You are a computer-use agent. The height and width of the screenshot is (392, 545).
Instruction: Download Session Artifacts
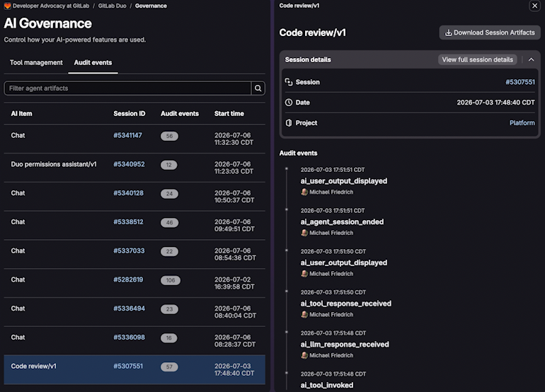point(490,33)
